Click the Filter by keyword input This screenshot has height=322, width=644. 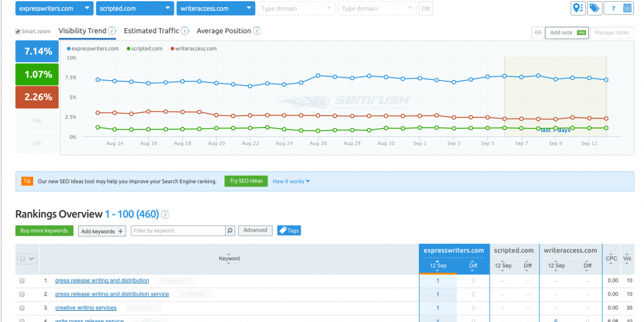(178, 231)
